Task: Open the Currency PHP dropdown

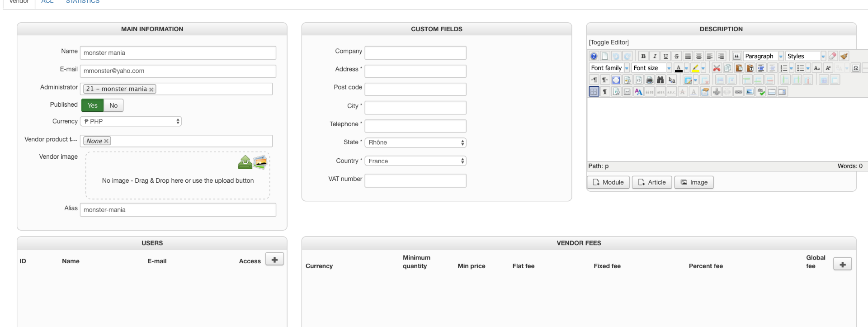Action: pos(131,121)
